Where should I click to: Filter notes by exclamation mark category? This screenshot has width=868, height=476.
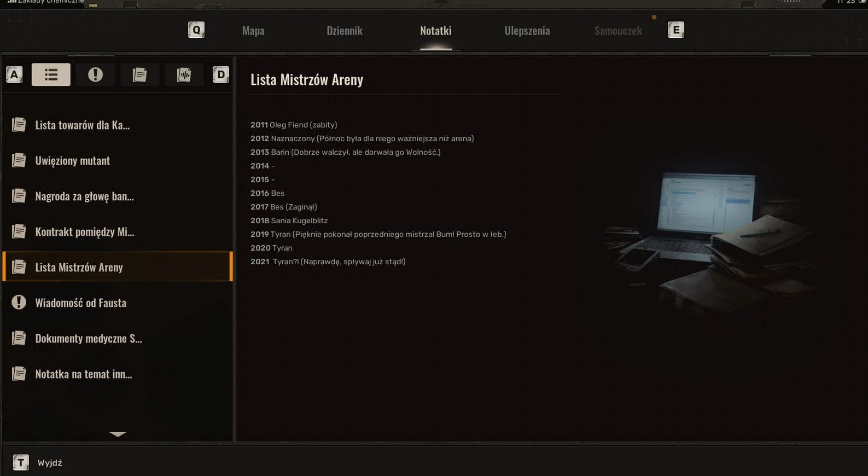[95, 74]
